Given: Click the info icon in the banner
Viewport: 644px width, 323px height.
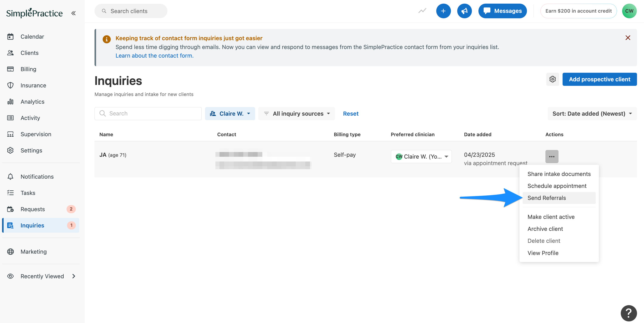Looking at the screenshot, I should point(106,39).
